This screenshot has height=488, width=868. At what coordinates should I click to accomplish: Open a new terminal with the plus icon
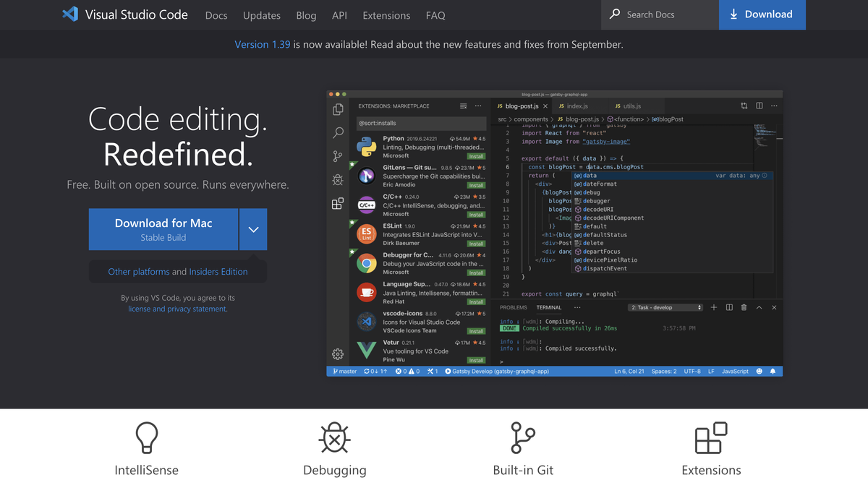(x=714, y=307)
